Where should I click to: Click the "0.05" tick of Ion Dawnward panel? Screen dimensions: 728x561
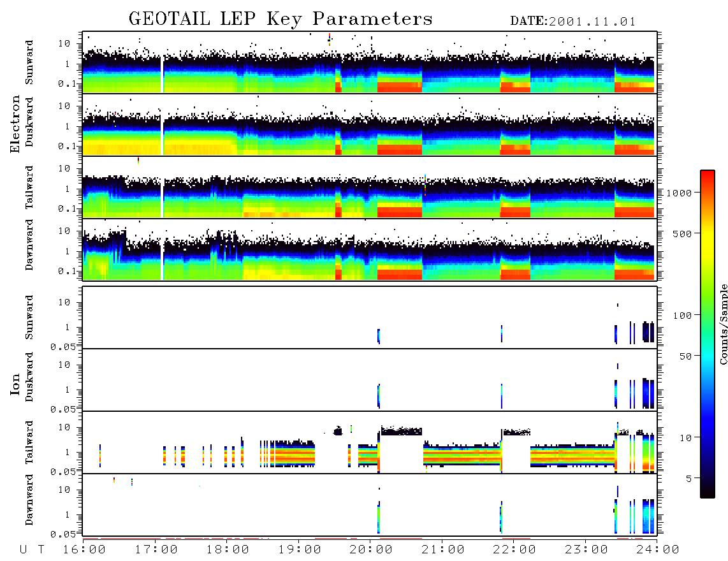[x=63, y=534]
